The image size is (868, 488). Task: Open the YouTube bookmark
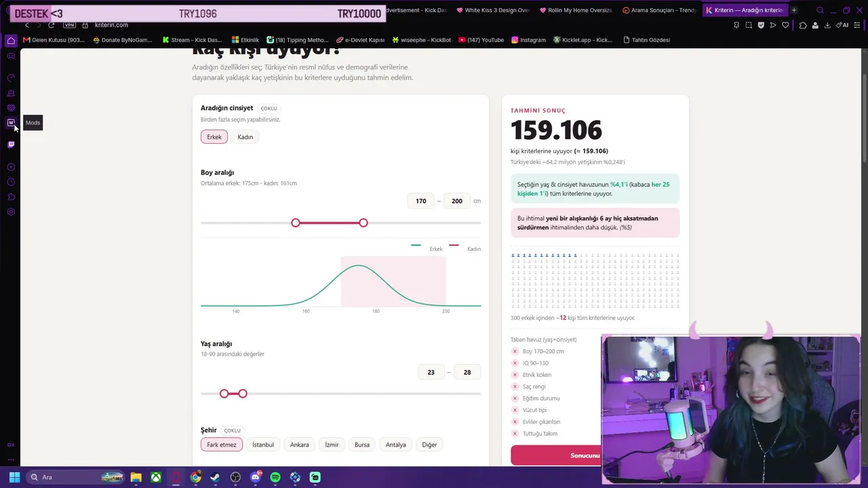coord(481,40)
